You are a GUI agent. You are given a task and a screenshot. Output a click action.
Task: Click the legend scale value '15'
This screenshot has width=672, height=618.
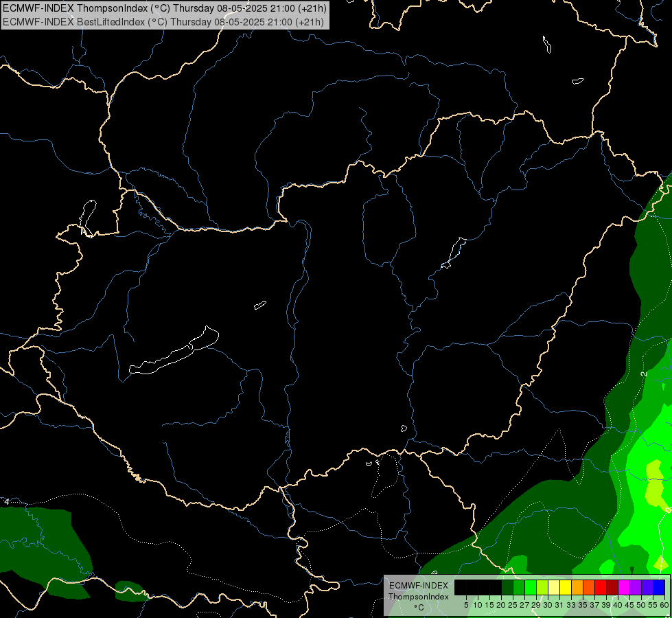click(489, 605)
